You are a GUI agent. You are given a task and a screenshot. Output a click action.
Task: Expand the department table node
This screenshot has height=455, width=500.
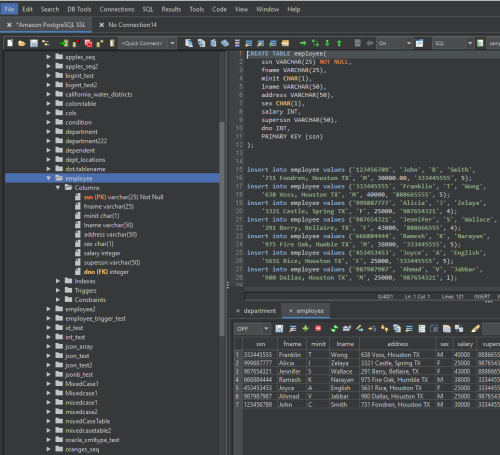click(x=49, y=132)
